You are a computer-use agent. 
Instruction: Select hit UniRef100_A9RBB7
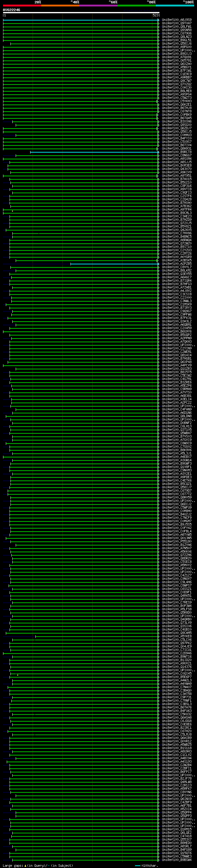pyautogui.click(x=177, y=78)
